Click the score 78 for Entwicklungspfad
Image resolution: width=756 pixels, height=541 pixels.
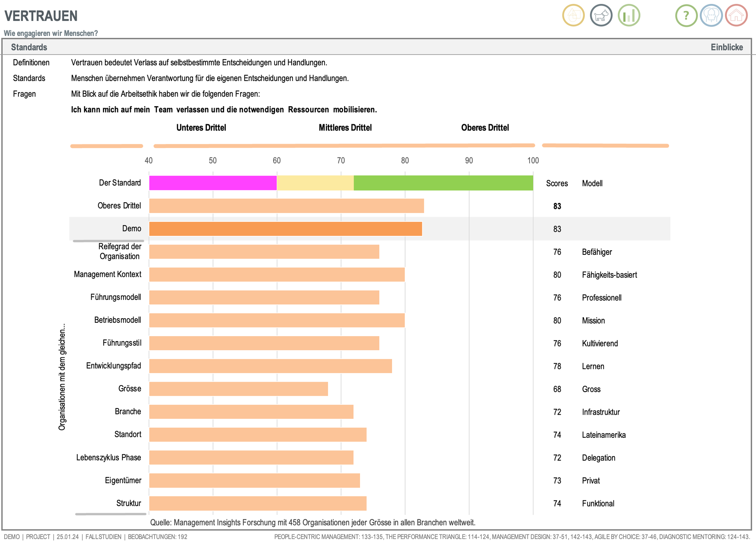point(557,366)
